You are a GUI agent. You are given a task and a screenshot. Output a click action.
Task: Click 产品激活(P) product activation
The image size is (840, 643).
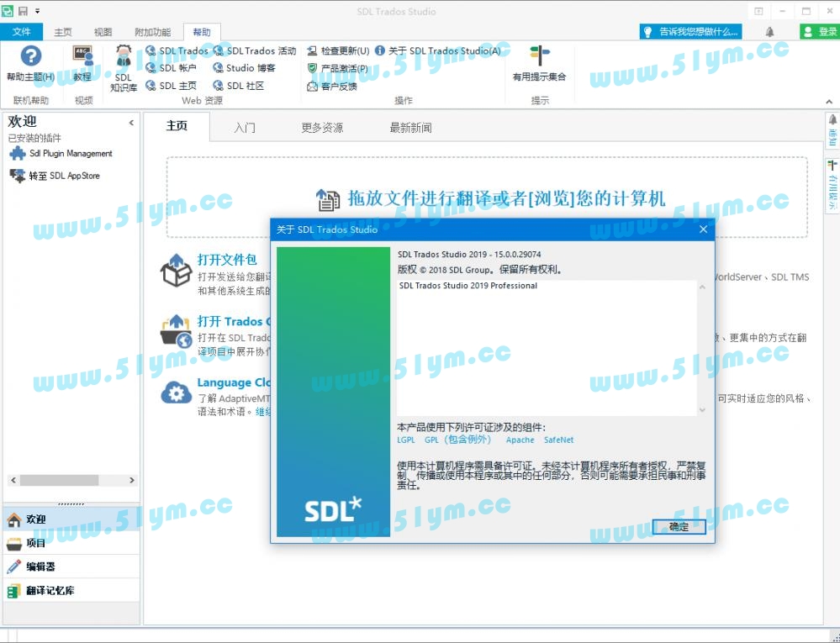(x=337, y=69)
